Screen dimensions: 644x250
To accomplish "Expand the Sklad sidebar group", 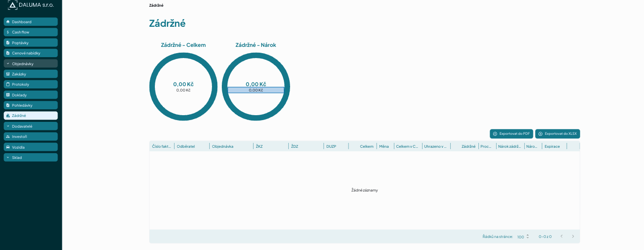I will 30,157.
